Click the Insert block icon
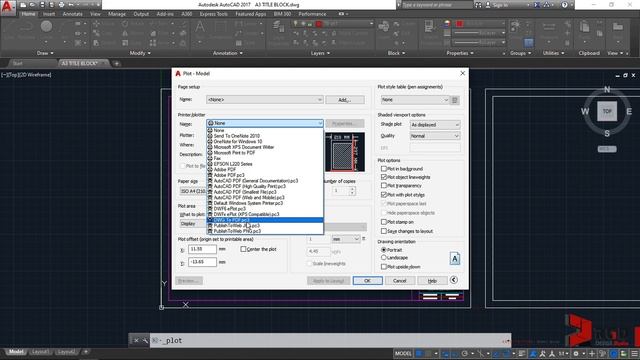The height and width of the screenshot is (360, 640). point(383,27)
